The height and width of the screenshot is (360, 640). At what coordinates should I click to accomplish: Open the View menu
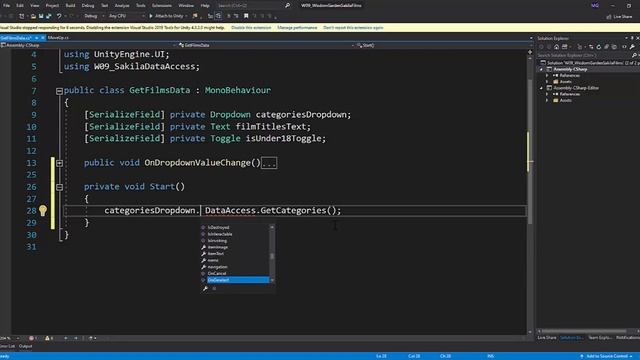click(35, 6)
